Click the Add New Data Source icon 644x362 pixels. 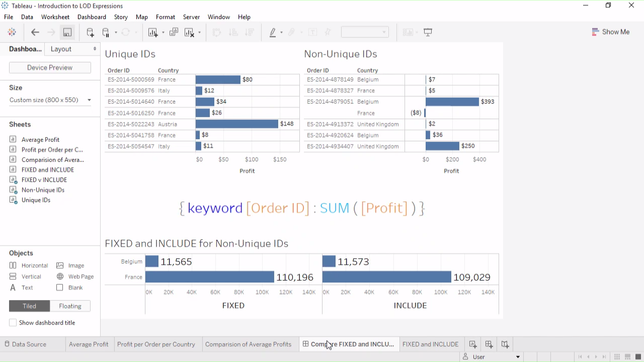[x=90, y=32]
